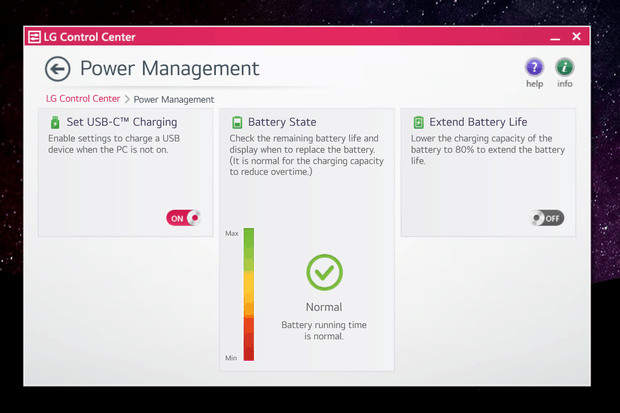Viewport: 620px width, 413px height.
Task: Select the Battery State heading
Action: (x=282, y=122)
